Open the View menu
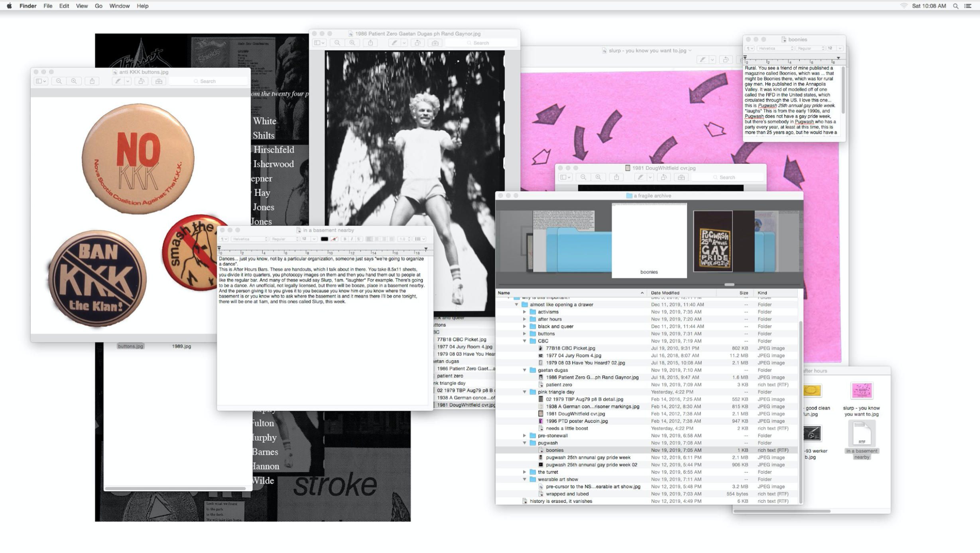The height and width of the screenshot is (553, 980). [82, 6]
